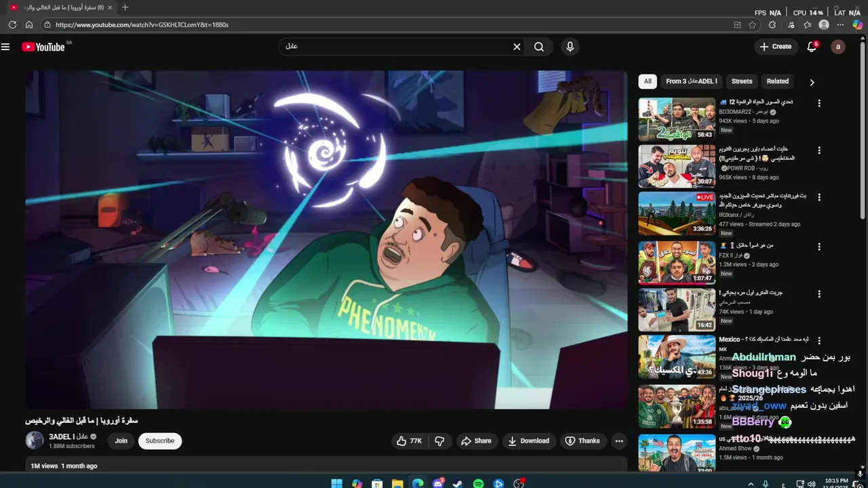Click the browser address bar URL
Image resolution: width=868 pixels, height=488 pixels.
(142, 24)
